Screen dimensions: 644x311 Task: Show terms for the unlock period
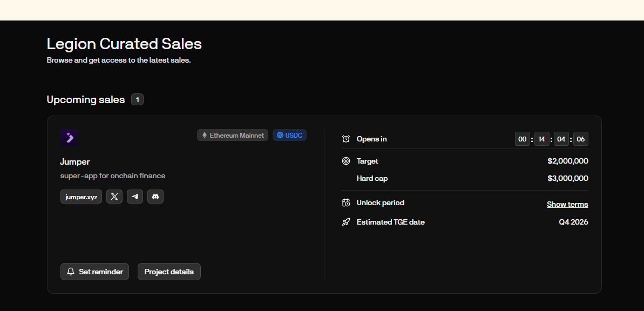pos(567,204)
